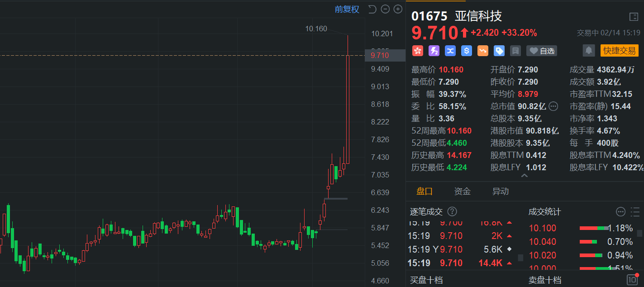Click the 成交量 value 4362.94万

tap(616, 70)
